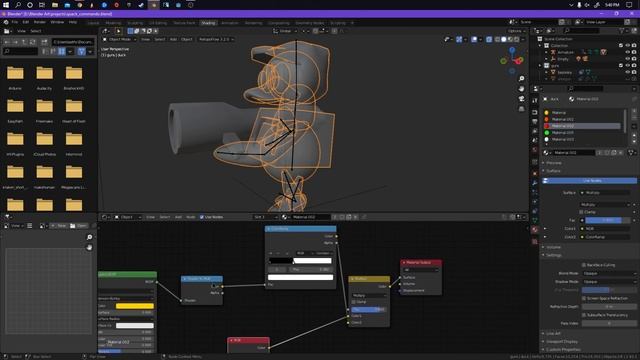The width and height of the screenshot is (640, 360).
Task: Select thumbnail display mode in file browser
Action: (x=62, y=51)
